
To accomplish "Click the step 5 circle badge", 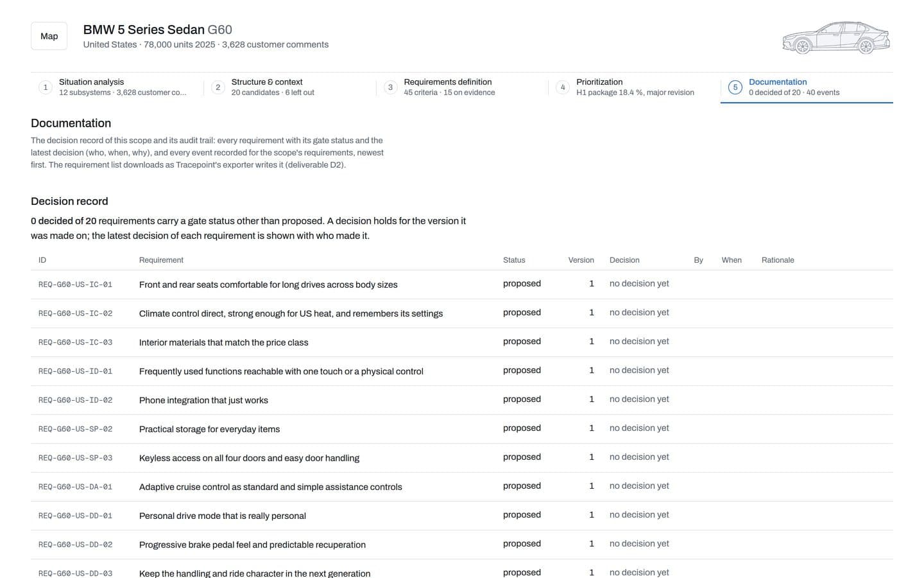I will click(735, 87).
